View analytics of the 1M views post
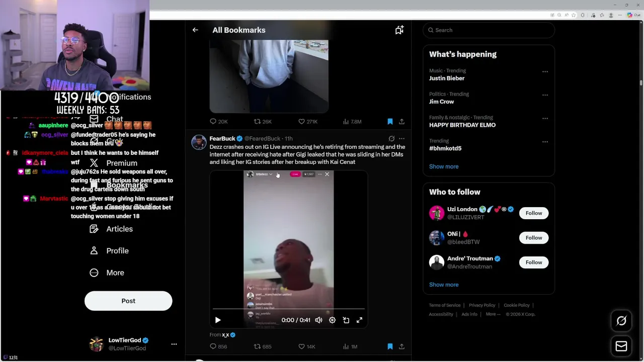This screenshot has width=644, height=362. tap(350, 346)
